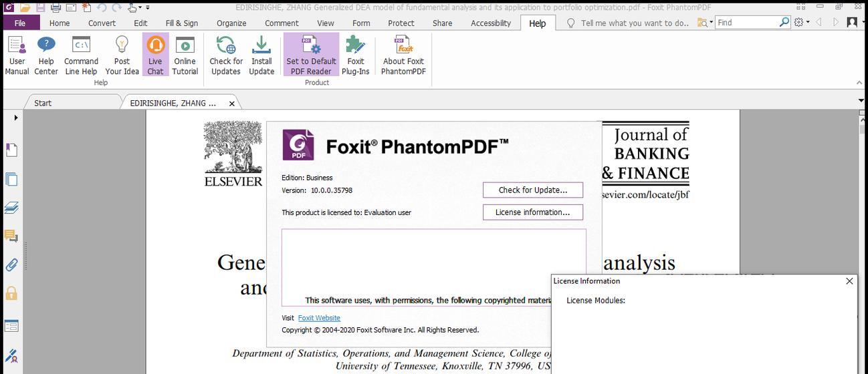Expand the left navigation panel arrow
This screenshot has height=374, width=868.
[x=15, y=118]
